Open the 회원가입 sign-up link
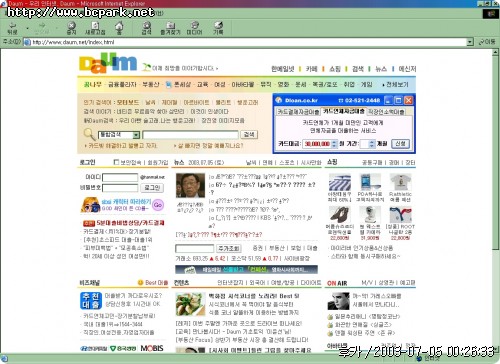This screenshot has height=364, width=500. coord(158,162)
